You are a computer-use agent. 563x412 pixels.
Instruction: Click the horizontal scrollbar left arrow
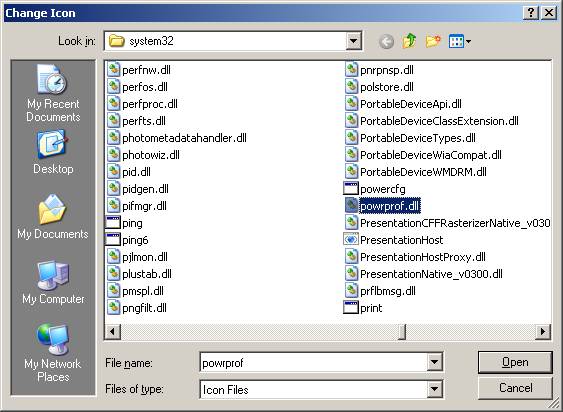tap(113, 331)
